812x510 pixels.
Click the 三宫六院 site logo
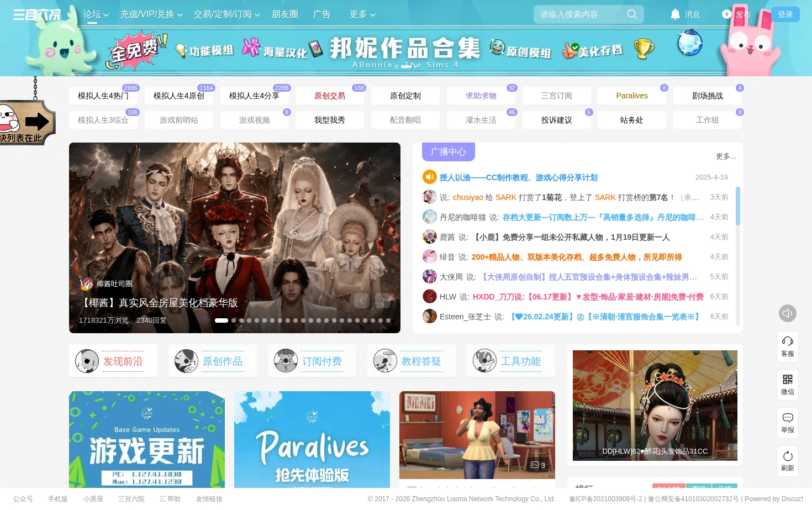pyautogui.click(x=37, y=14)
